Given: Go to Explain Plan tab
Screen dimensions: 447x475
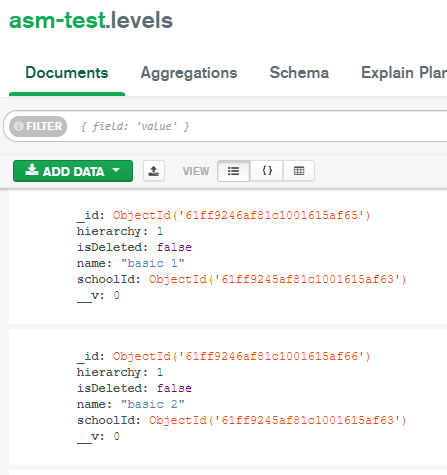Looking at the screenshot, I should (x=404, y=73).
